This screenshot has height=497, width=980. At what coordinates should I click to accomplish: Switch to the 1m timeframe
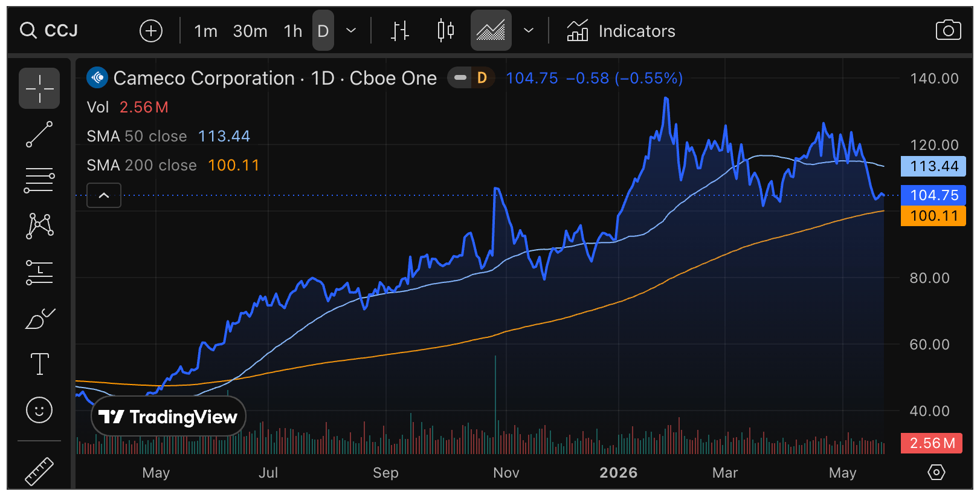coord(205,31)
